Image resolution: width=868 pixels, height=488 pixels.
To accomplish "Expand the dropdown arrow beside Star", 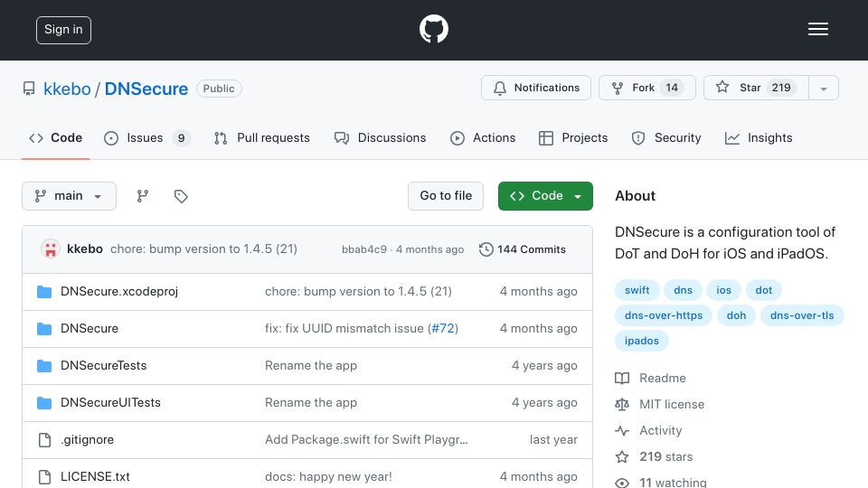I will tap(824, 89).
